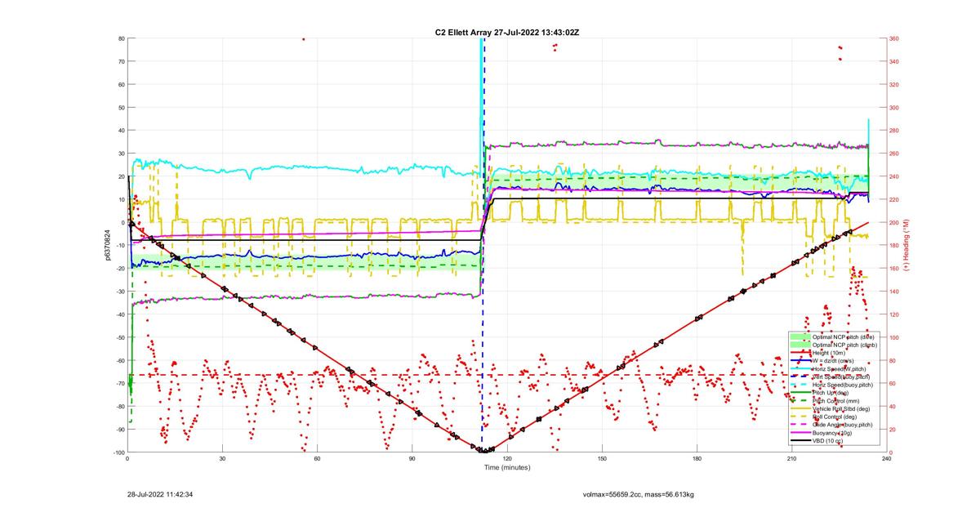Screen dimensions: 980x508
Task: Click the 'volmax=55659.2cc, mass=56.613kg' footer text
Action: pyautogui.click(x=639, y=494)
